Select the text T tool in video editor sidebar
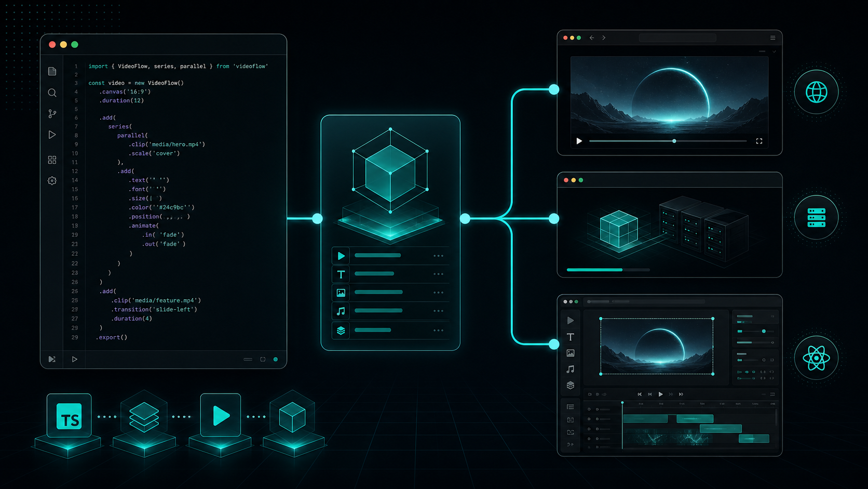 [571, 337]
